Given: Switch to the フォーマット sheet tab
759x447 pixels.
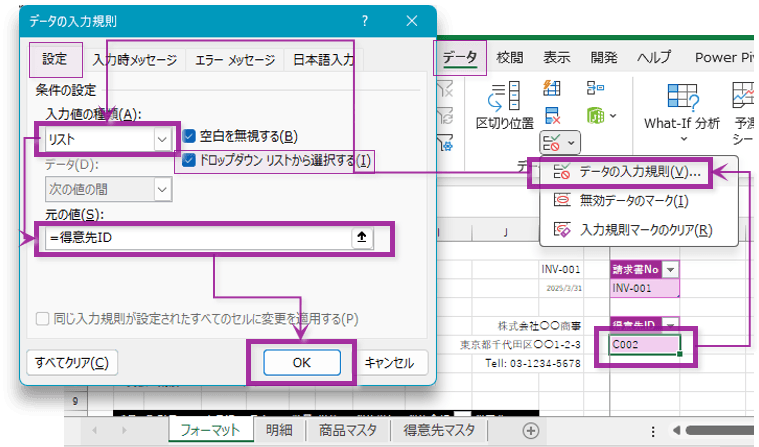Looking at the screenshot, I should point(211,430).
